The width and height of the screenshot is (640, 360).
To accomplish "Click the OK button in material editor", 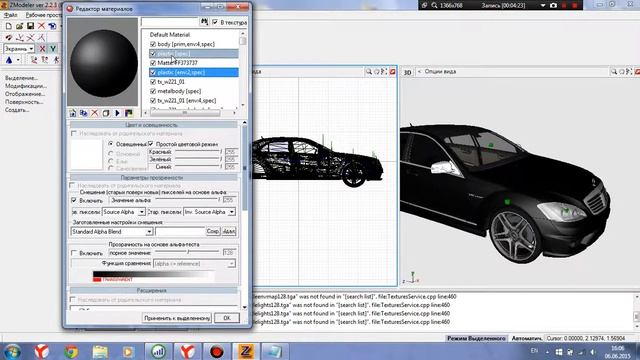I will pos(227,318).
